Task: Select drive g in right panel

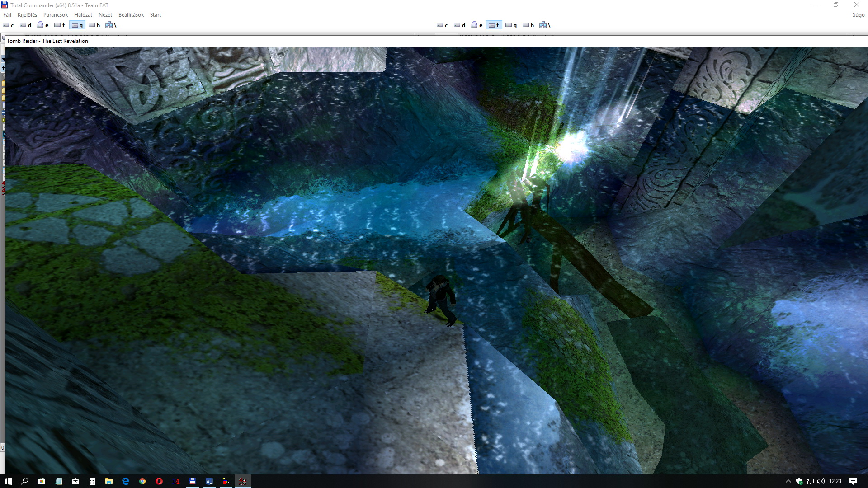Action: click(x=511, y=25)
